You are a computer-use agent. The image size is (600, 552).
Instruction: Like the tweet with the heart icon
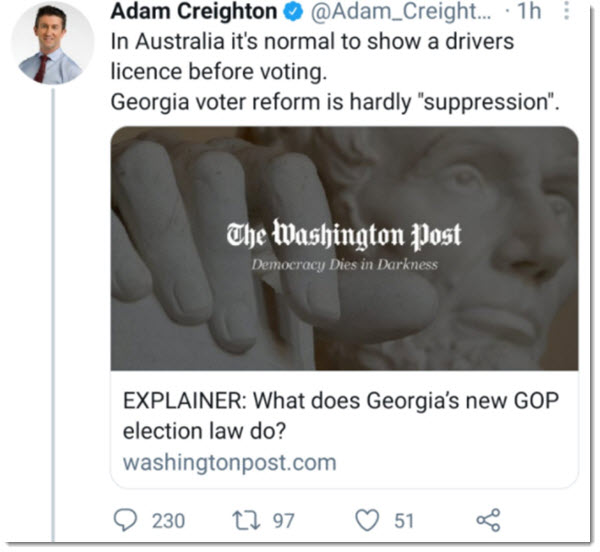click(368, 520)
